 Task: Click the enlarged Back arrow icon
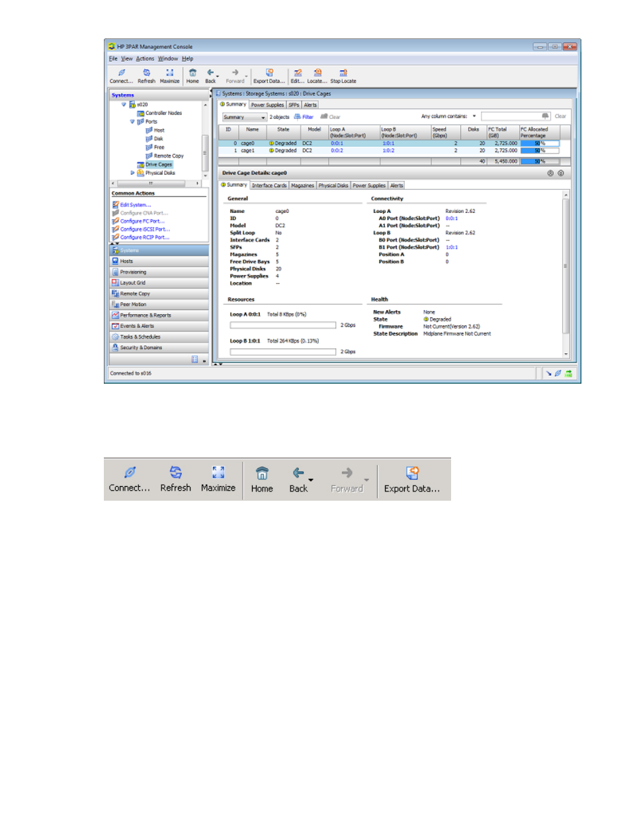click(298, 473)
